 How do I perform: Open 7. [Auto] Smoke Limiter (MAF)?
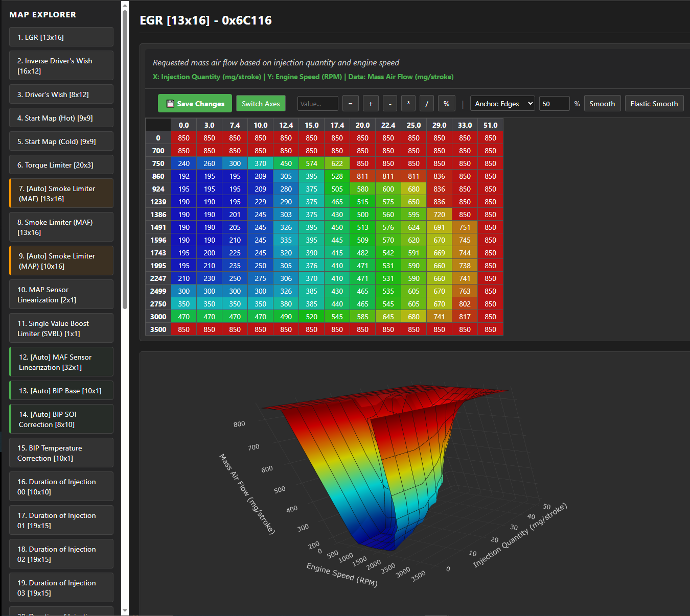click(x=61, y=193)
